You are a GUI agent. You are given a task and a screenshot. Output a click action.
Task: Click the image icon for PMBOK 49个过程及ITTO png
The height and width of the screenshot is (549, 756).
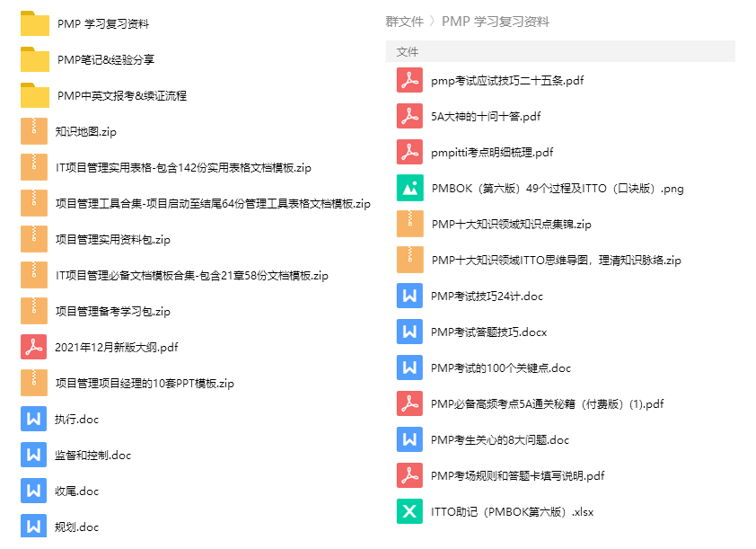(x=409, y=188)
